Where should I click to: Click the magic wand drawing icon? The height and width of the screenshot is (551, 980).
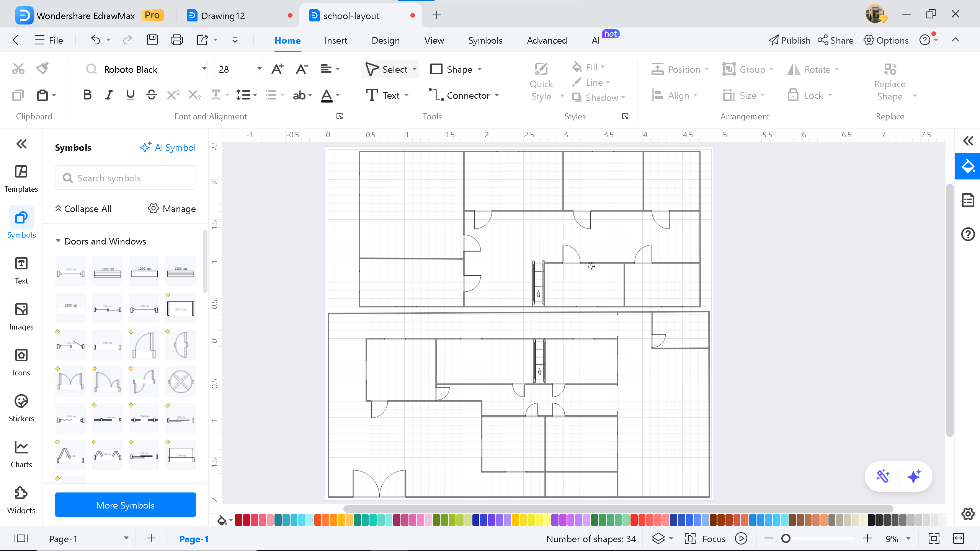pyautogui.click(x=883, y=476)
